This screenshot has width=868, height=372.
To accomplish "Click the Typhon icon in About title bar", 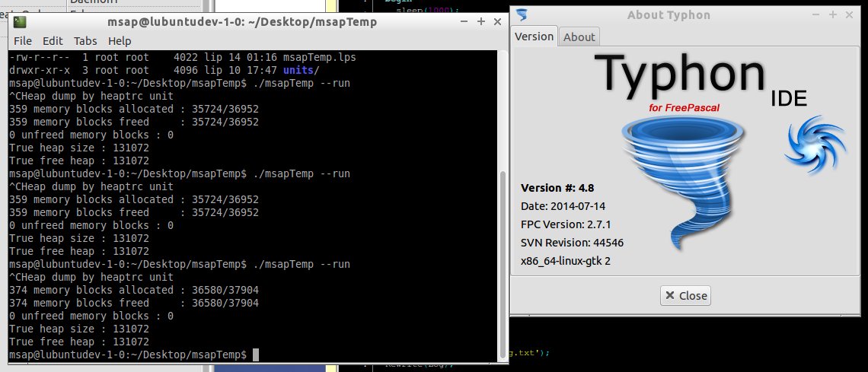I will click(521, 15).
